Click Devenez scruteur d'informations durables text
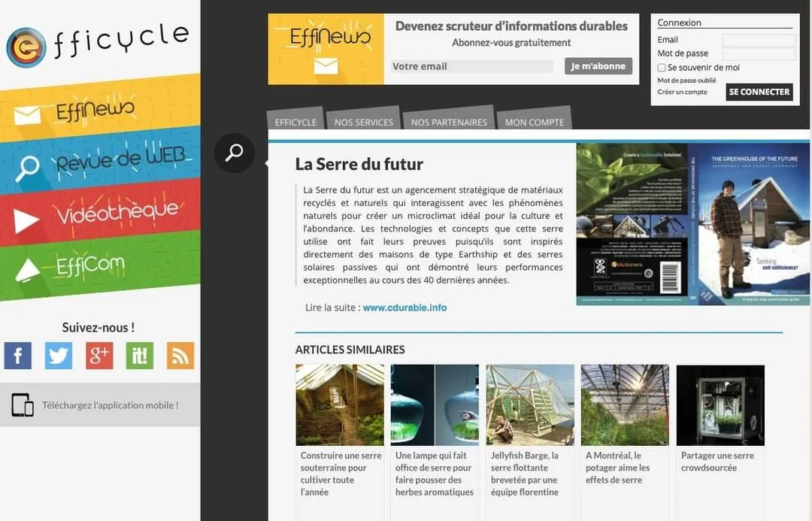Image resolution: width=812 pixels, height=521 pixels. 512,26
